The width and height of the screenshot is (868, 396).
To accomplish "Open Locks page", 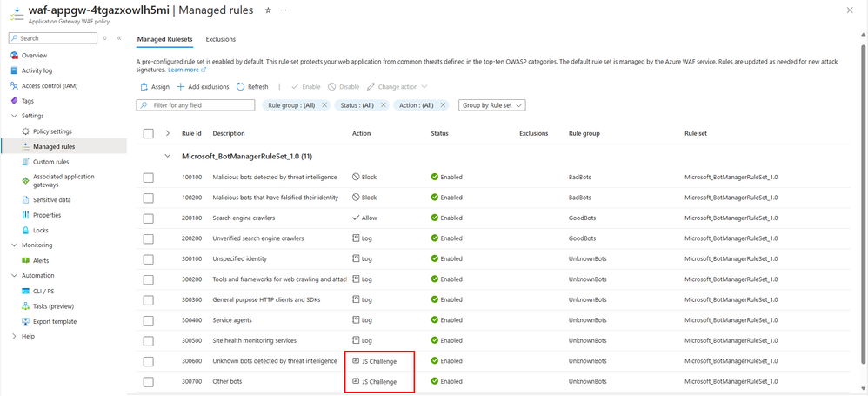I will tap(40, 230).
